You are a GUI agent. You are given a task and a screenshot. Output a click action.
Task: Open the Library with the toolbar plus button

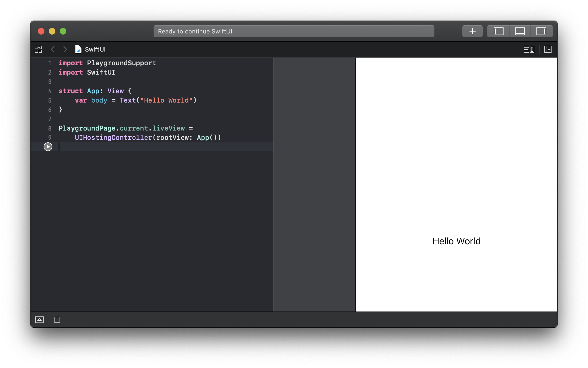[472, 31]
